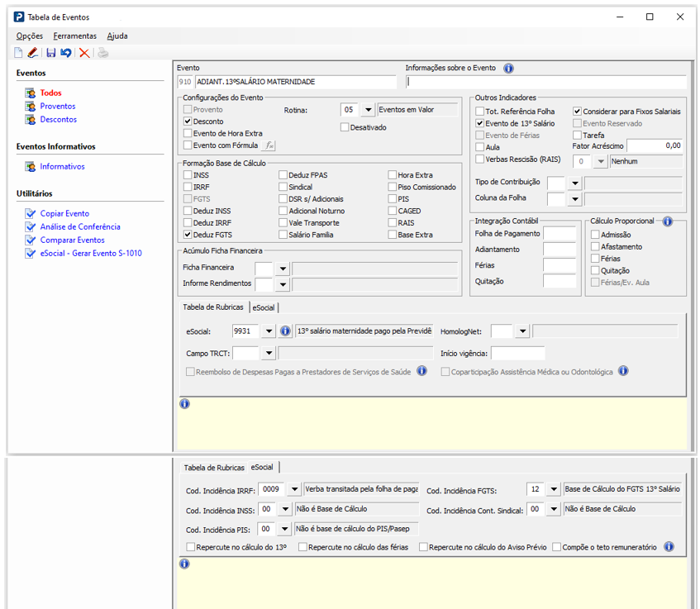Click info icon after Compõe o teto remuneratório

[669, 546]
